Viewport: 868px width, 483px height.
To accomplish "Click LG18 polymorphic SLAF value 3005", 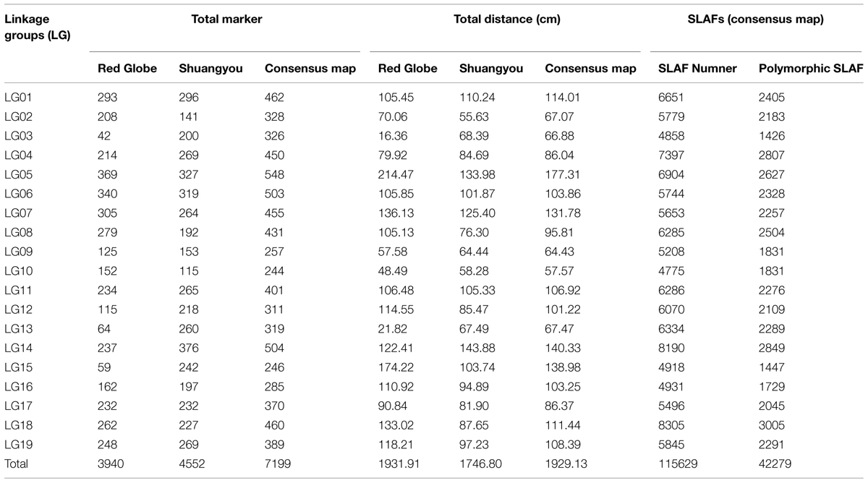I will (773, 425).
